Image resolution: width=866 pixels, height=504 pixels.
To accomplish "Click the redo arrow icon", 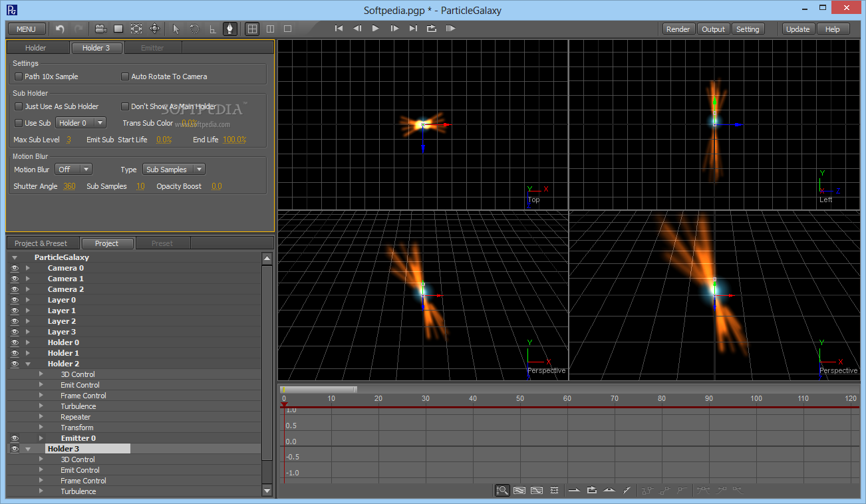I will pos(78,29).
